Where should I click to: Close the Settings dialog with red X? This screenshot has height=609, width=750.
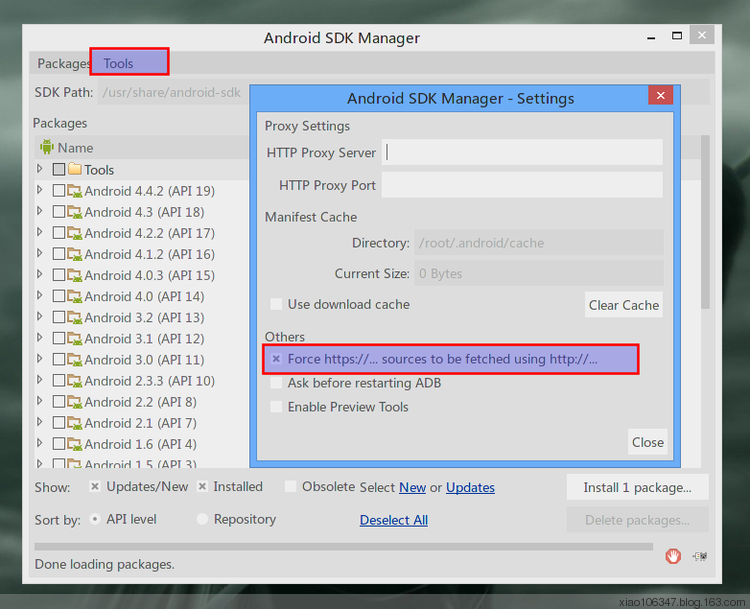tap(661, 95)
